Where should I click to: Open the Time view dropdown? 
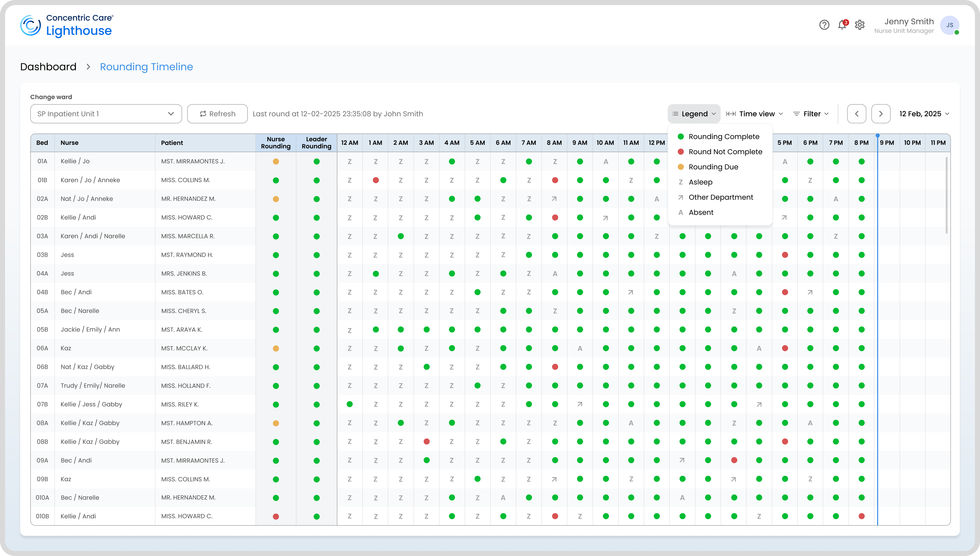coord(754,114)
